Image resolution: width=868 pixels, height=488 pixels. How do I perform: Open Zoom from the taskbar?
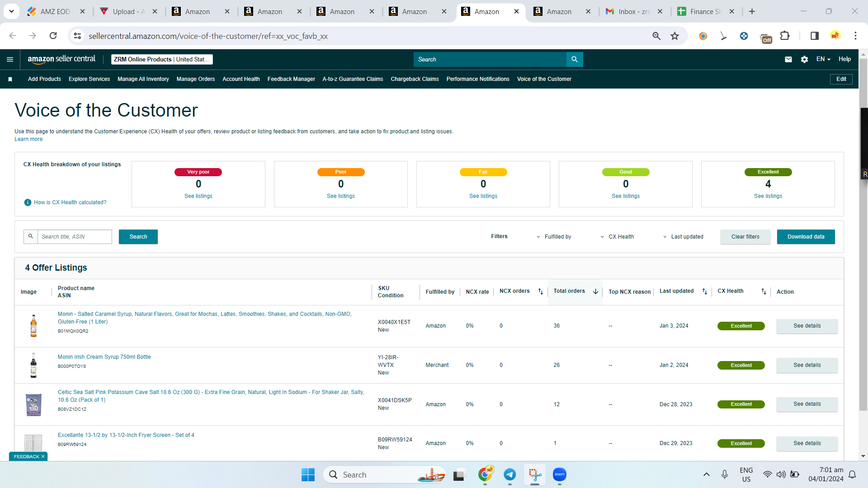[x=560, y=474]
